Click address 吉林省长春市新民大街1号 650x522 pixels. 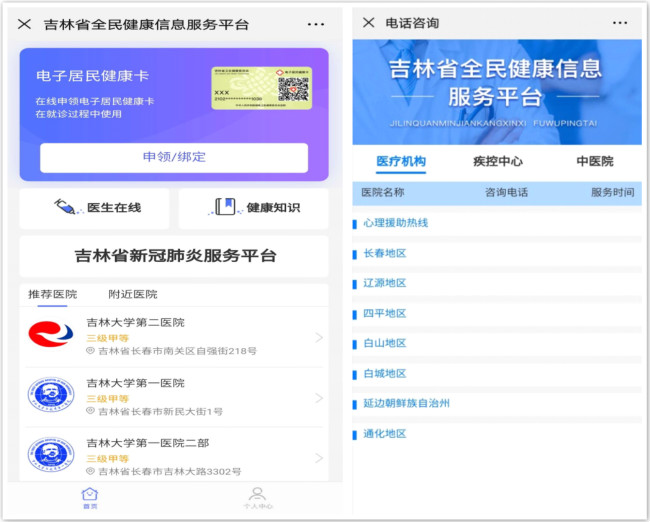click(160, 412)
